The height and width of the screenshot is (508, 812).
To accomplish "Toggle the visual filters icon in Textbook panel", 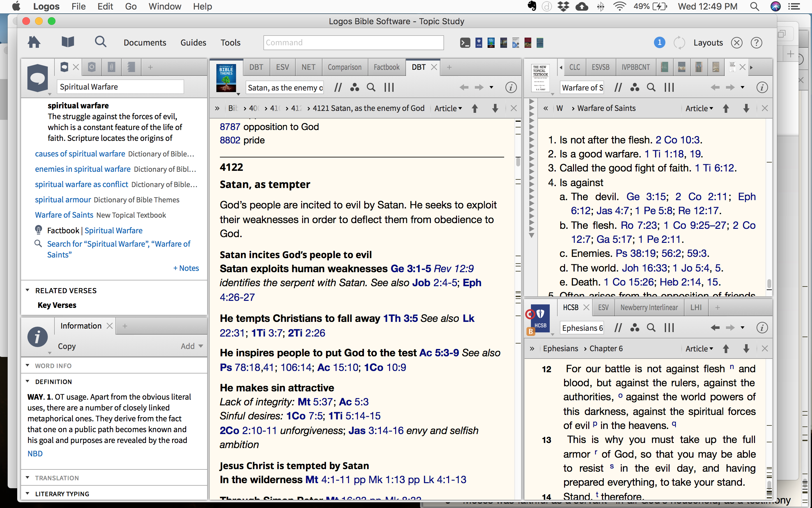I will click(634, 88).
